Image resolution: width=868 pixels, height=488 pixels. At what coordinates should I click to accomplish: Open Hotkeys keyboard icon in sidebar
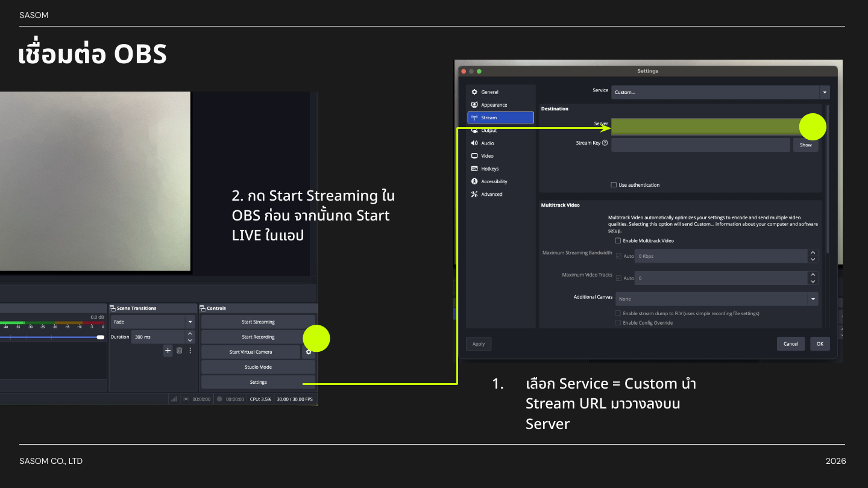coord(474,169)
